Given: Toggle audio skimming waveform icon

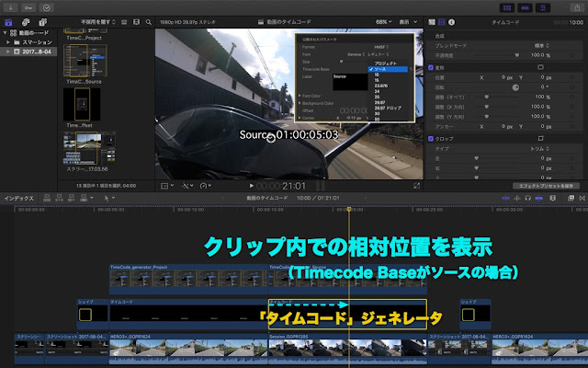Looking at the screenshot, I should (516, 198).
